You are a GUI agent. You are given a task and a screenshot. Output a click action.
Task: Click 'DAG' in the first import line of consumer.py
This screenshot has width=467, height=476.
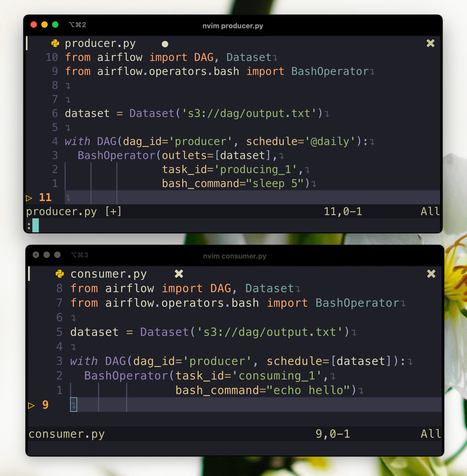pyautogui.click(x=221, y=289)
